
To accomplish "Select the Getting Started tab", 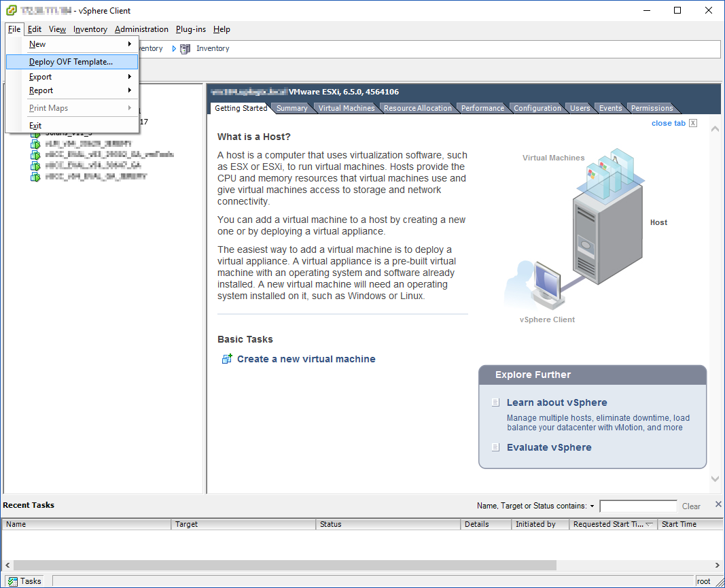I will coord(241,108).
